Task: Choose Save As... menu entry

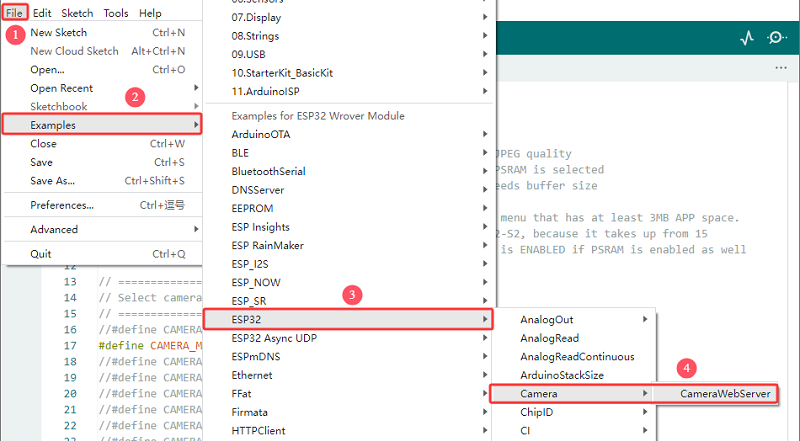Action: (102, 180)
